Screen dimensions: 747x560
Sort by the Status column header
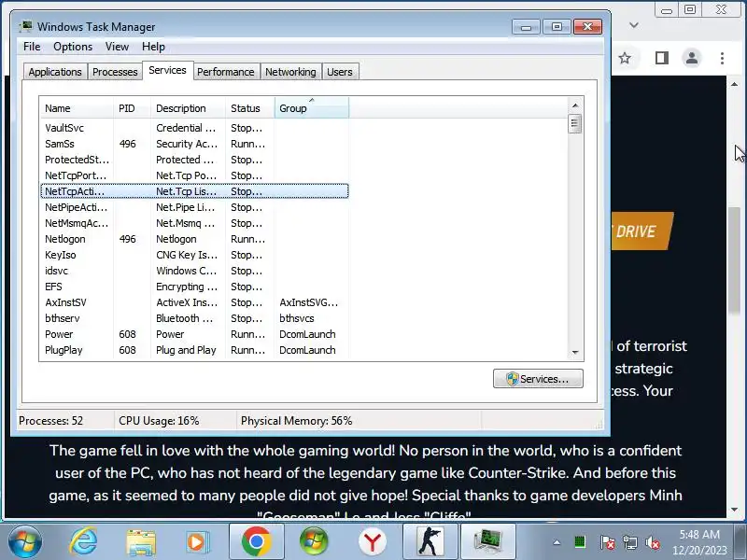click(250, 108)
